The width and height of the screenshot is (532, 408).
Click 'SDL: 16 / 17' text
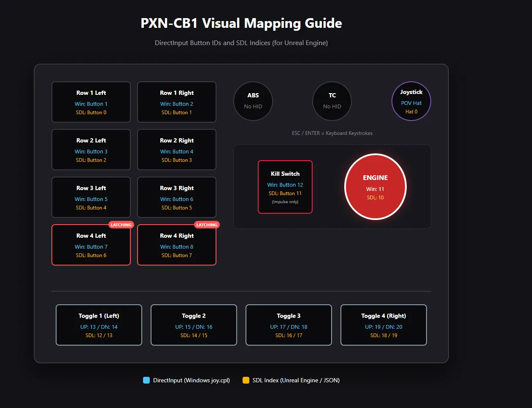(x=289, y=336)
